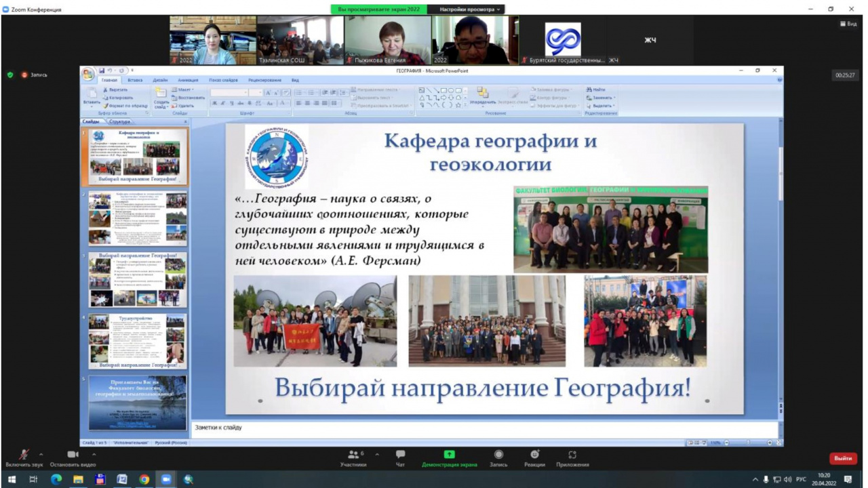Expand audio options arrow beside microphone

[41, 454]
